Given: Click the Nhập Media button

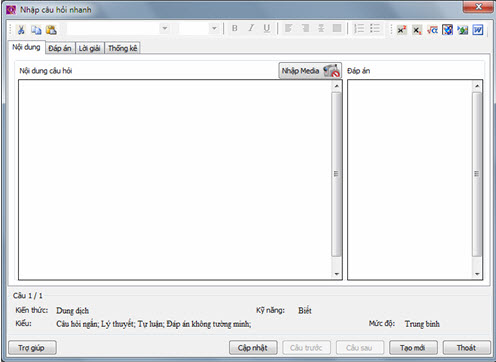Looking at the screenshot, I should 310,71.
